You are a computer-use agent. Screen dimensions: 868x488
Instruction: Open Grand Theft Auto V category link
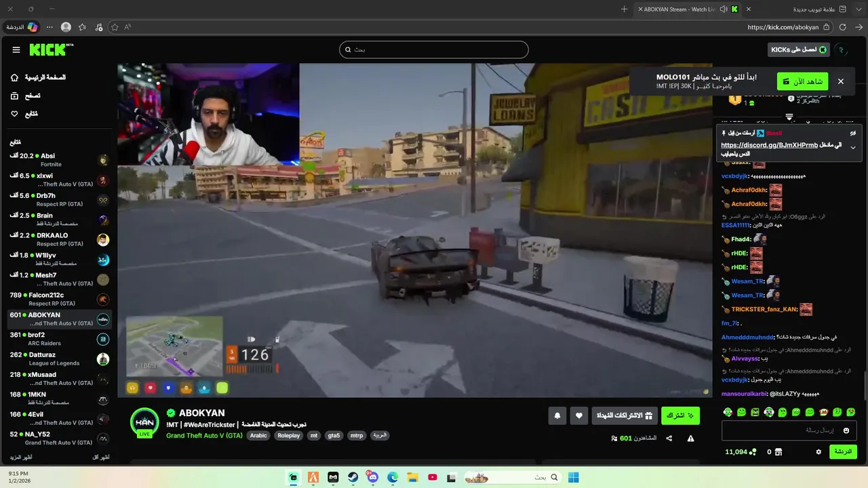pyautogui.click(x=204, y=435)
